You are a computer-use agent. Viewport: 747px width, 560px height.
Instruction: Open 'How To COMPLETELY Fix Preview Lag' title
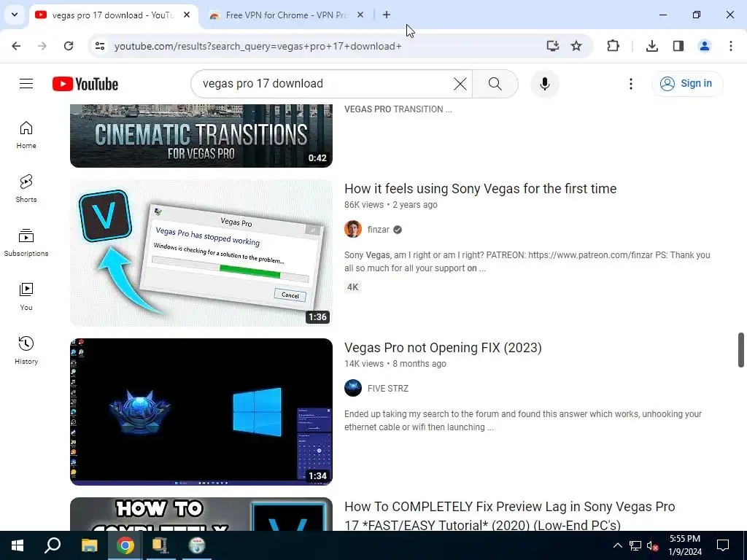pyautogui.click(x=510, y=516)
